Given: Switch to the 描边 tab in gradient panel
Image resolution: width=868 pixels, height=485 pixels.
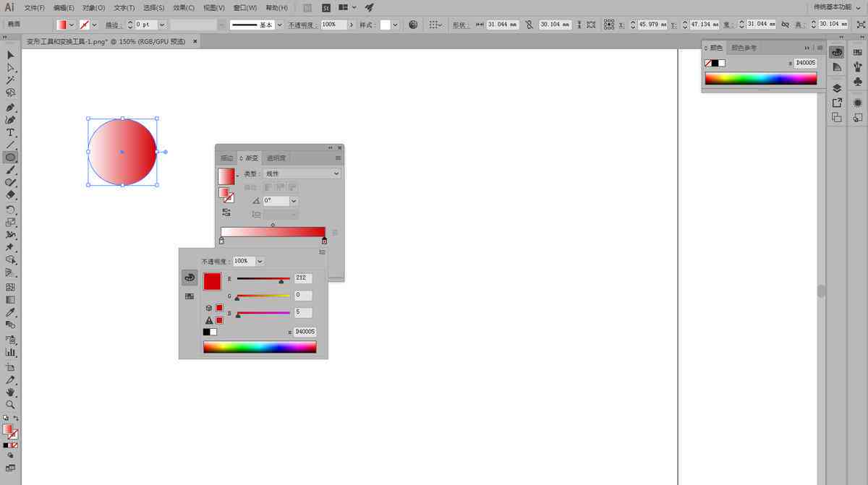Looking at the screenshot, I should tap(226, 158).
